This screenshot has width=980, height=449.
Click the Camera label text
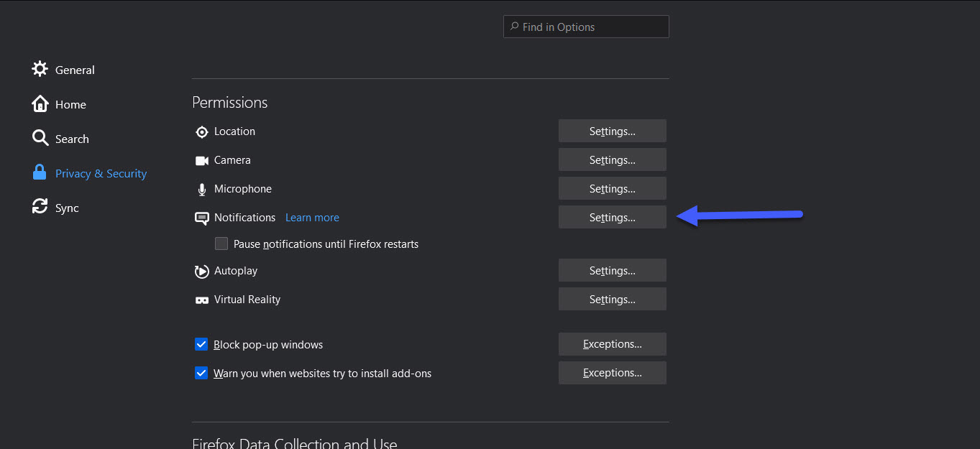232,160
